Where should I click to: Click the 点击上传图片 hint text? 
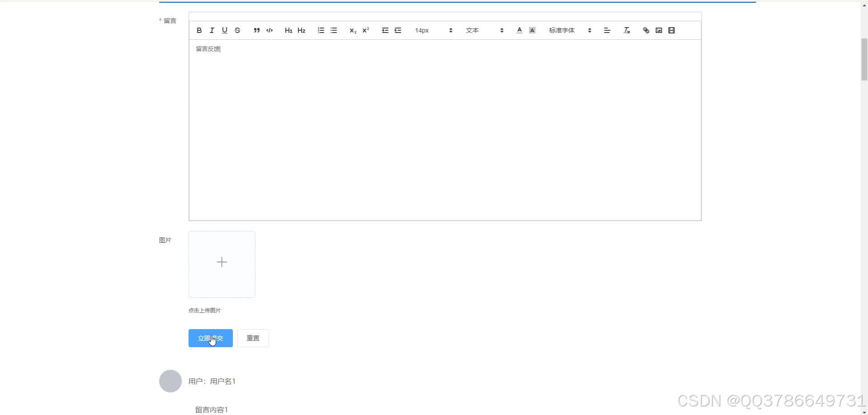(205, 310)
